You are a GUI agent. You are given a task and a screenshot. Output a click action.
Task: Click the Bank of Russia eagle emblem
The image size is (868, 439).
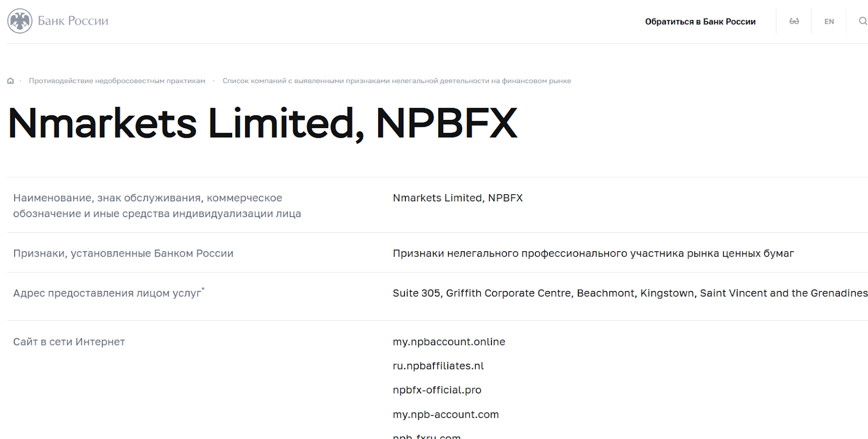pyautogui.click(x=20, y=21)
